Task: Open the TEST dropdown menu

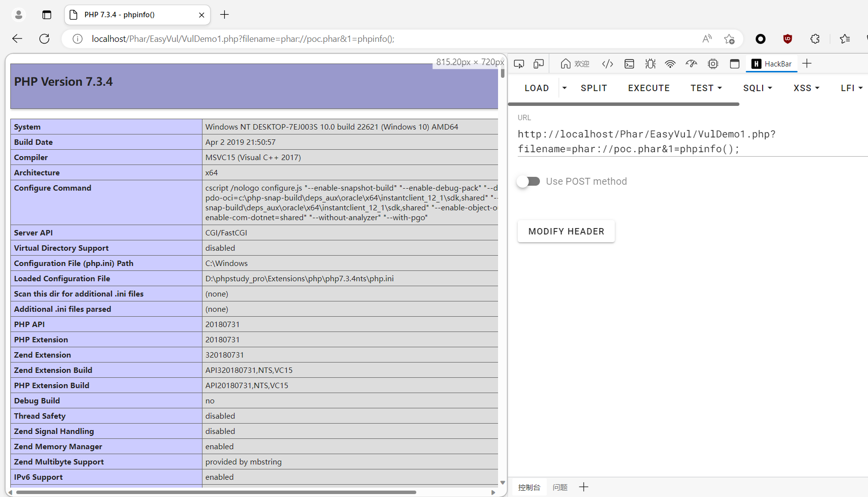Action: 706,88
